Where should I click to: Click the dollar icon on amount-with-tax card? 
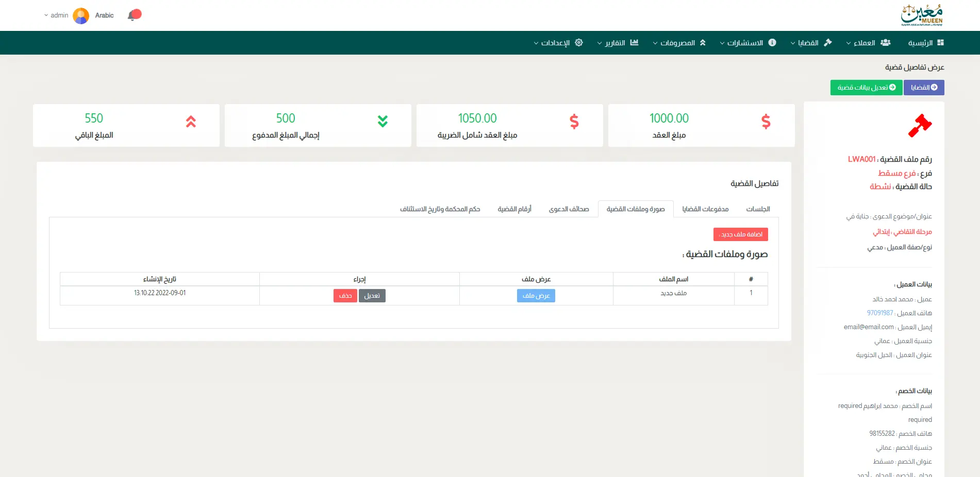[574, 122]
